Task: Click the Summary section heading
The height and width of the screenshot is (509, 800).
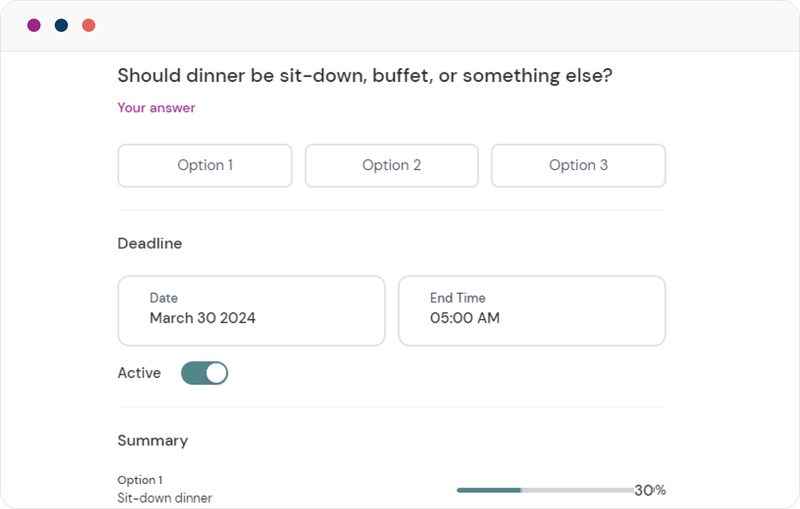Action: tap(152, 440)
